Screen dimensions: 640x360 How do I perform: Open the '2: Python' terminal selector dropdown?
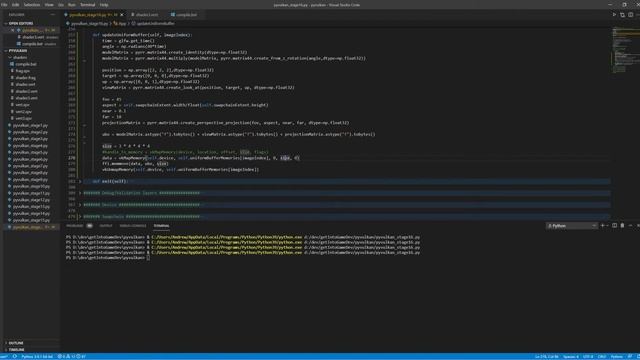click(571, 226)
